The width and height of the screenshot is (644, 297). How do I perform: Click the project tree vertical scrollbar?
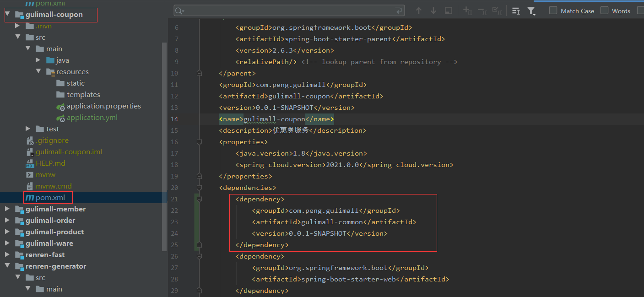[x=165, y=146]
